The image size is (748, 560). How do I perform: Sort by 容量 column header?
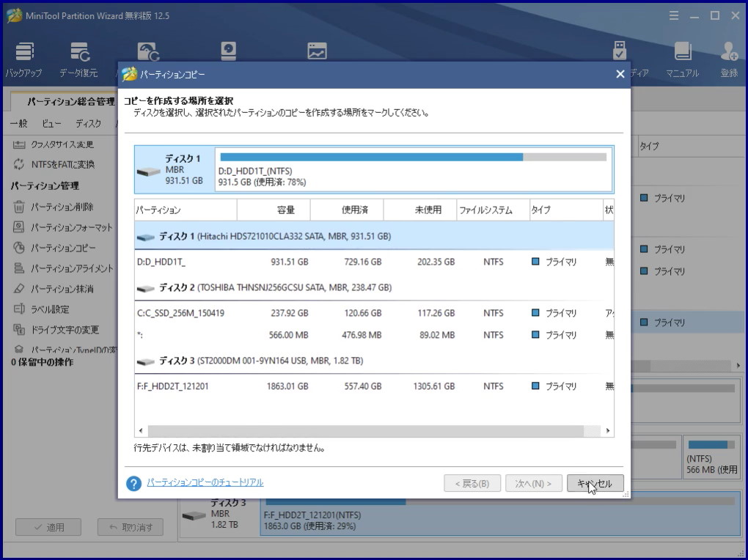pyautogui.click(x=274, y=210)
